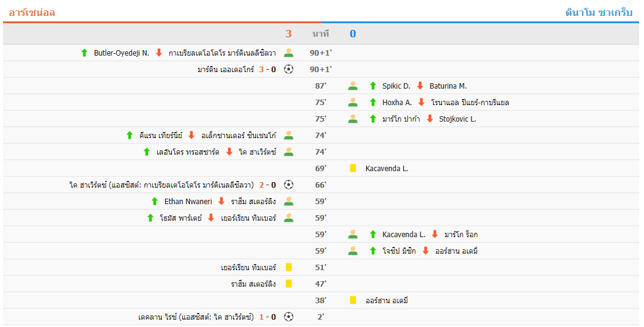This screenshot has width=644, height=327.
Task: Select Kacavenda L. in the 69' yellow card row
Action: [x=387, y=168]
